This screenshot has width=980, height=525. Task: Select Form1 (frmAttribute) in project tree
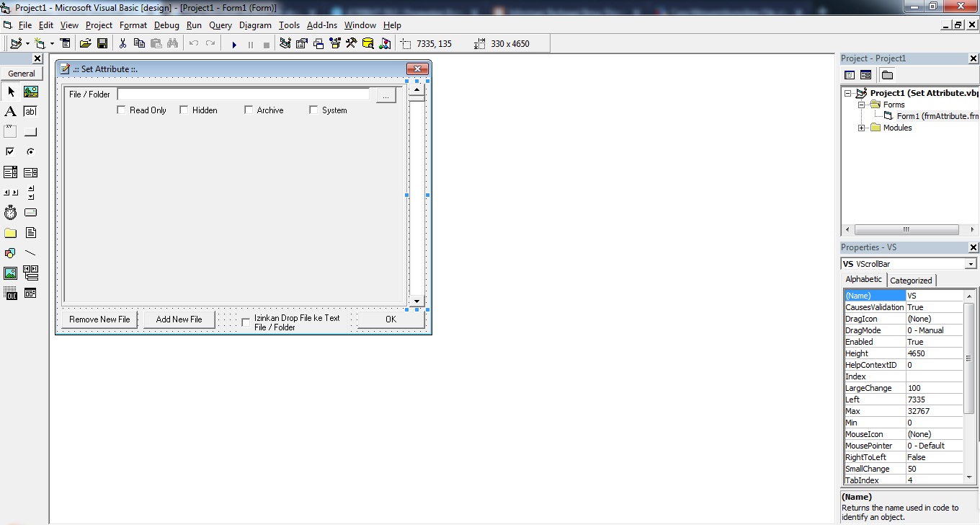pos(938,116)
